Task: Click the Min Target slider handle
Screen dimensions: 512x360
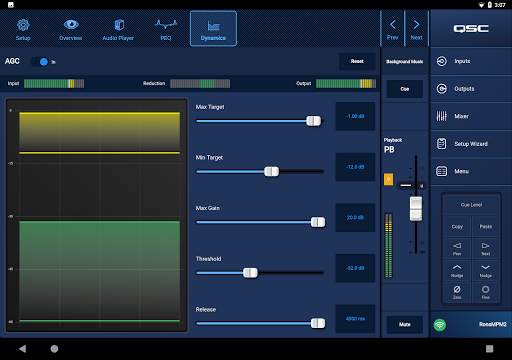Action: [x=271, y=172]
